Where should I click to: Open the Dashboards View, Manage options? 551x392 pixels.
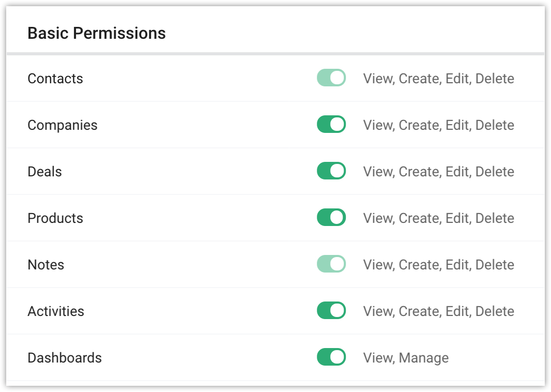(x=406, y=358)
